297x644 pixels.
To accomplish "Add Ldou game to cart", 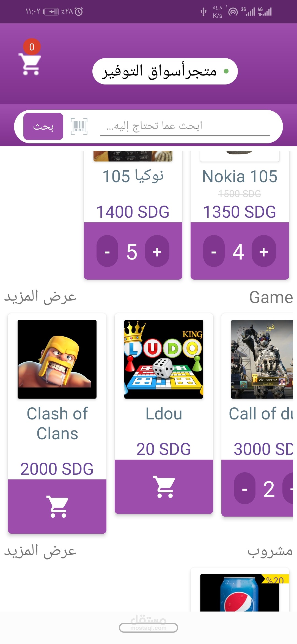I will coord(164,487).
